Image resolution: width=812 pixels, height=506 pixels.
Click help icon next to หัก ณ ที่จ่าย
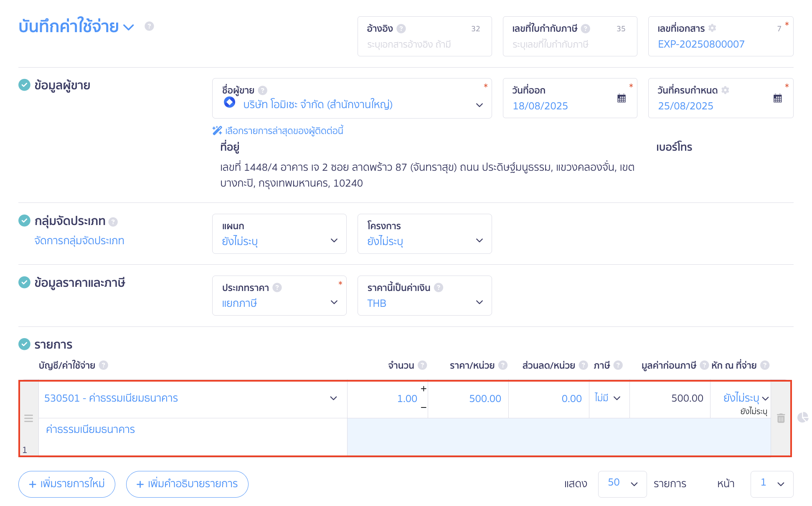765,365
